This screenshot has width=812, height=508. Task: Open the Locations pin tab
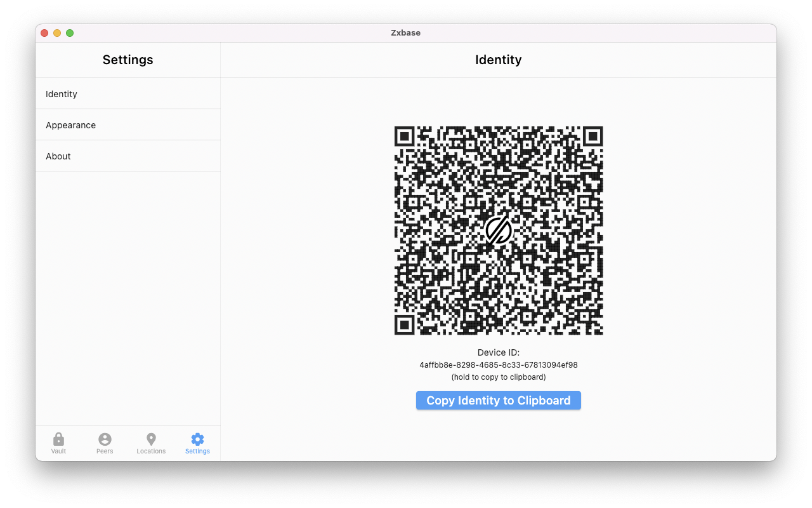(151, 443)
